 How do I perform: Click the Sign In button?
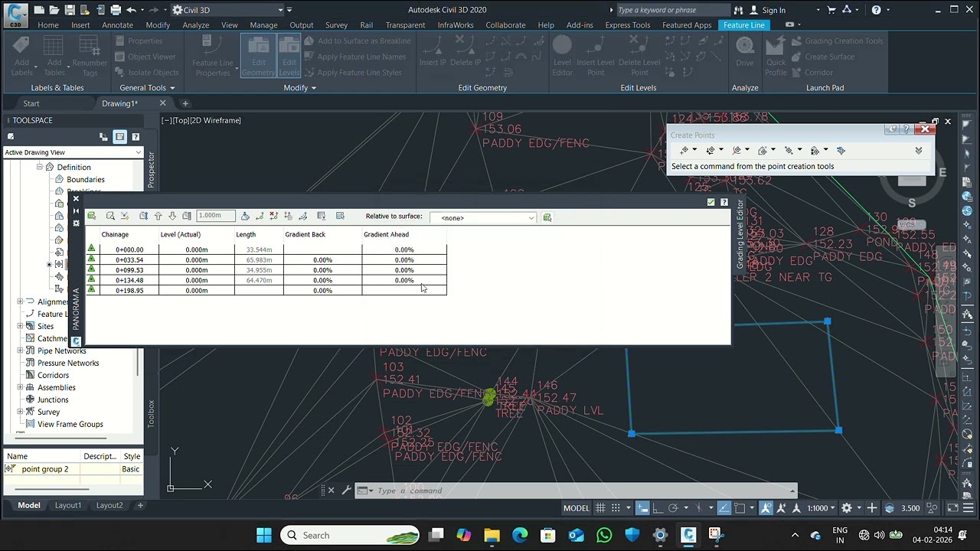[767, 10]
